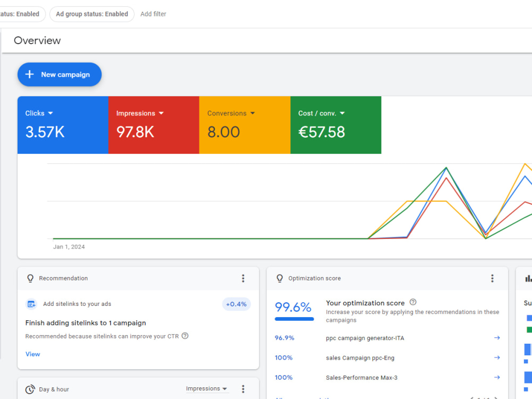This screenshot has width=532, height=399.
Task: Click 'Add sitelinks to your ads' text
Action: coord(77,304)
